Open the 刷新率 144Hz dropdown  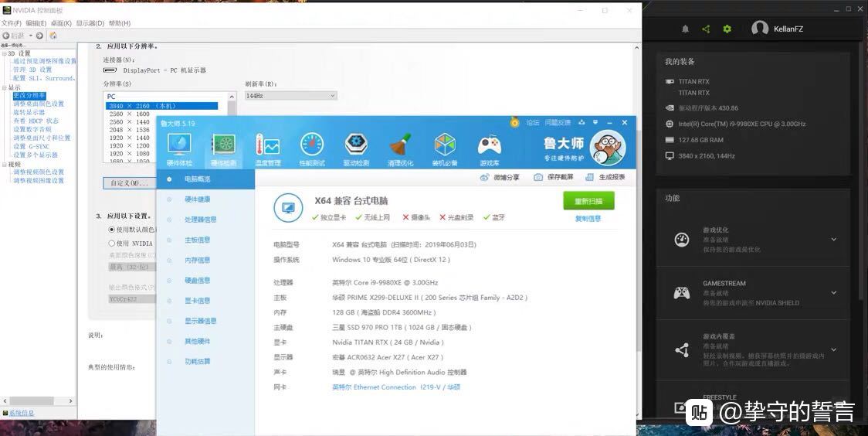click(x=290, y=96)
